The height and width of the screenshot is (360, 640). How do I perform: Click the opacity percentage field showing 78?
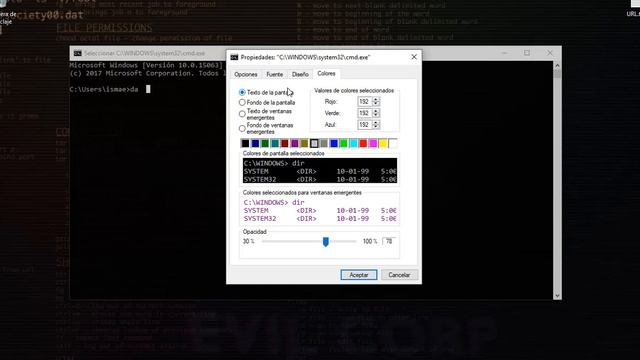pos(389,241)
